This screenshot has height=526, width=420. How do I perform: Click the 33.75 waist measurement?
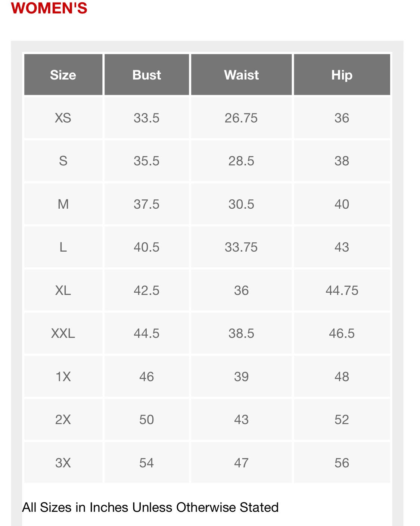(241, 247)
